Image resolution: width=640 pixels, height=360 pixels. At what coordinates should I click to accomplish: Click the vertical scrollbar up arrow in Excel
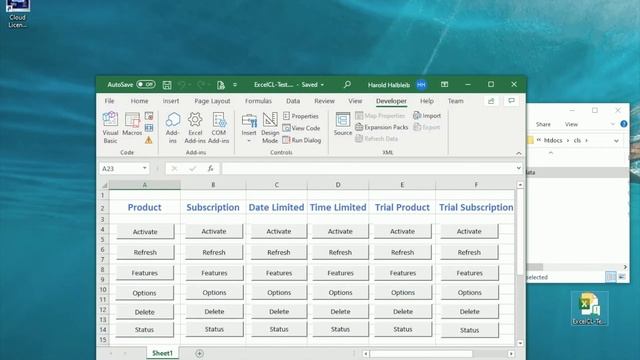coord(520,185)
